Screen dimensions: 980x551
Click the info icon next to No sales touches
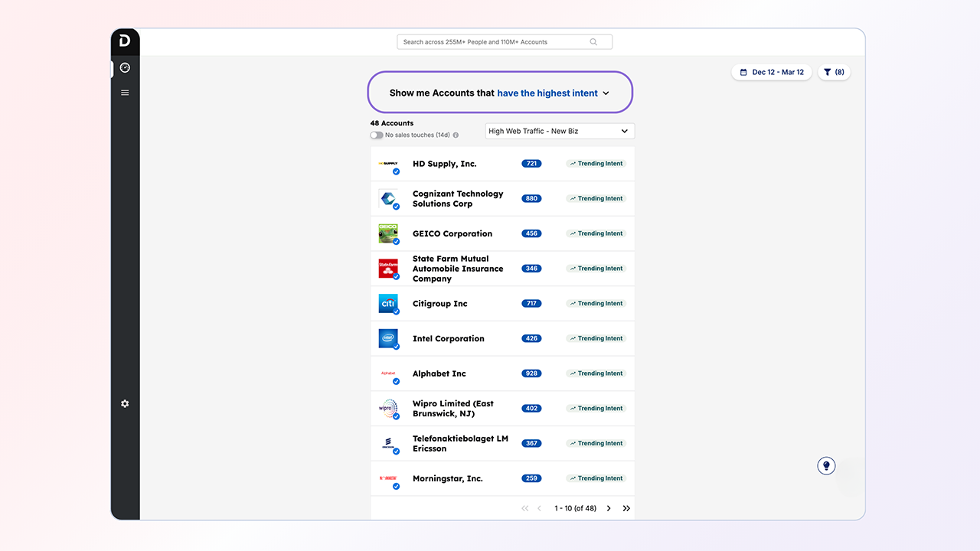click(456, 135)
